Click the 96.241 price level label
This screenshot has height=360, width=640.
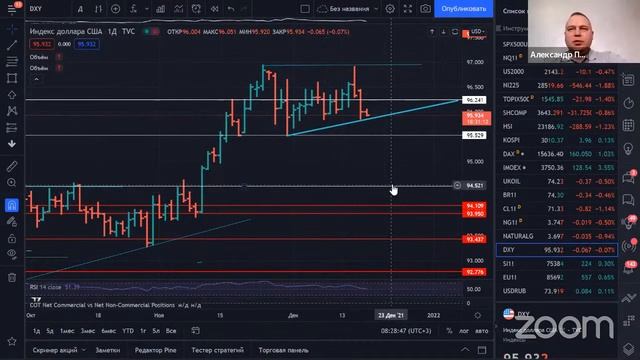pyautogui.click(x=474, y=100)
